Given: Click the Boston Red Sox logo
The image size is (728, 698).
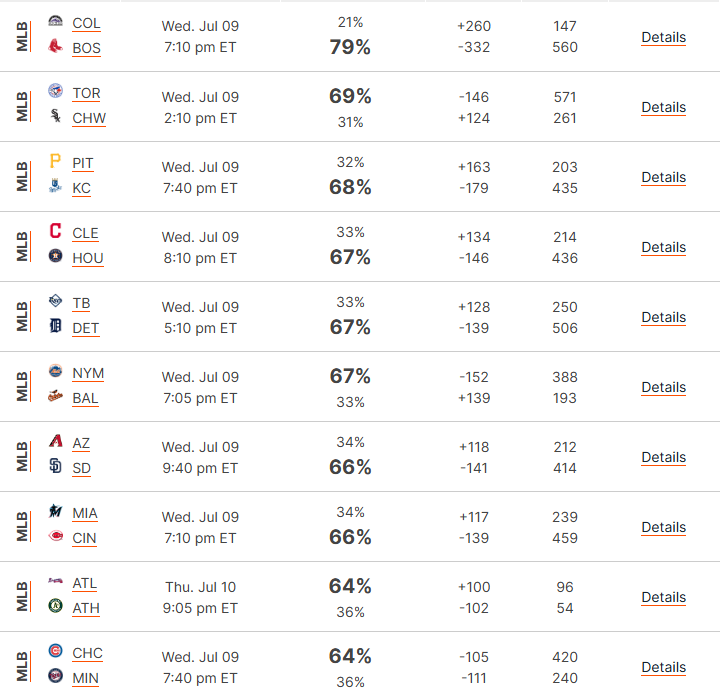Looking at the screenshot, I should [x=55, y=46].
